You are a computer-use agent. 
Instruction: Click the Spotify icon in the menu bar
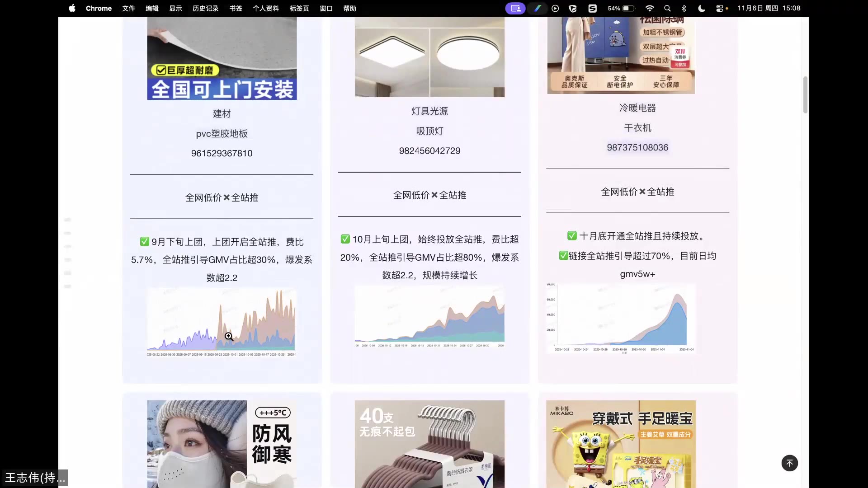click(593, 8)
